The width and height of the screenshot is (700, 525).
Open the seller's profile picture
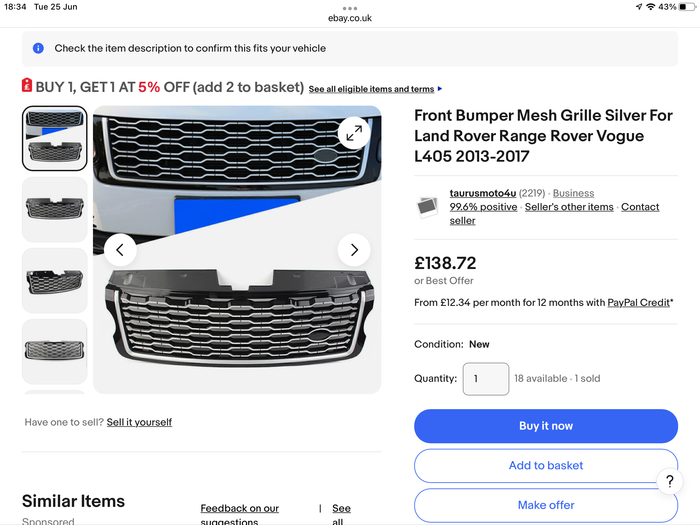click(x=427, y=207)
